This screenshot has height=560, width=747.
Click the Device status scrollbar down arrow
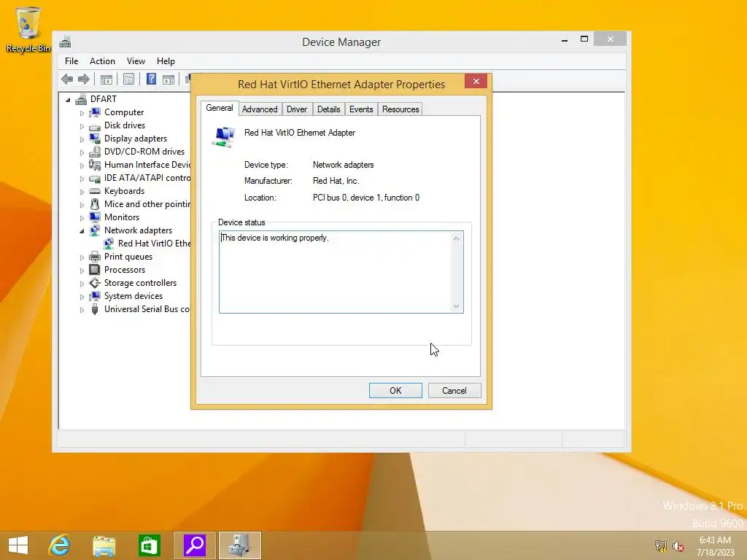[x=457, y=306]
